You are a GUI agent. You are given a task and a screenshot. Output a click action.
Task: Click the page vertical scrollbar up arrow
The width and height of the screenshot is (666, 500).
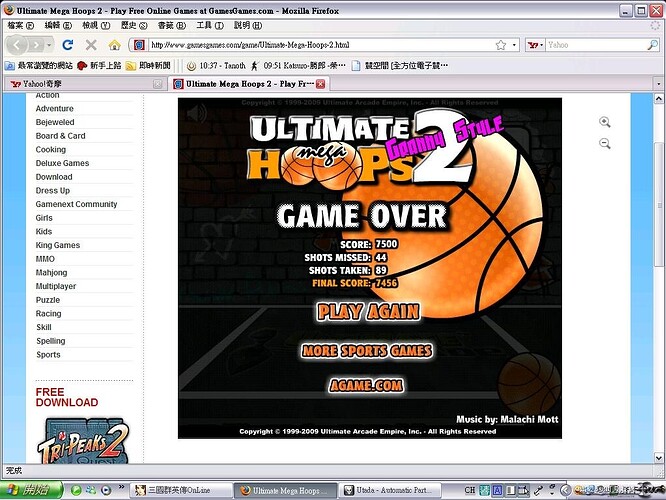pos(658,99)
